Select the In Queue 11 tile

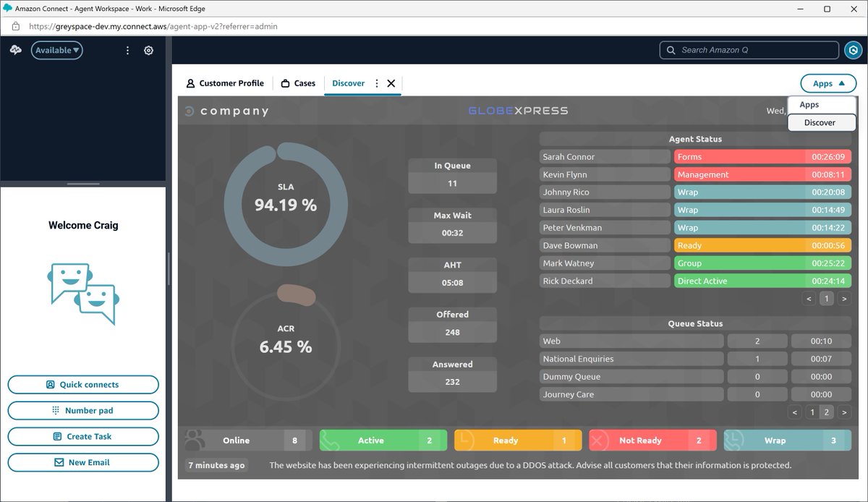[x=452, y=175]
